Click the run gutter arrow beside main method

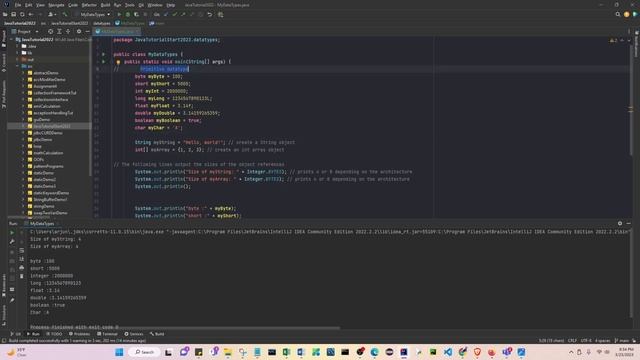(104, 62)
